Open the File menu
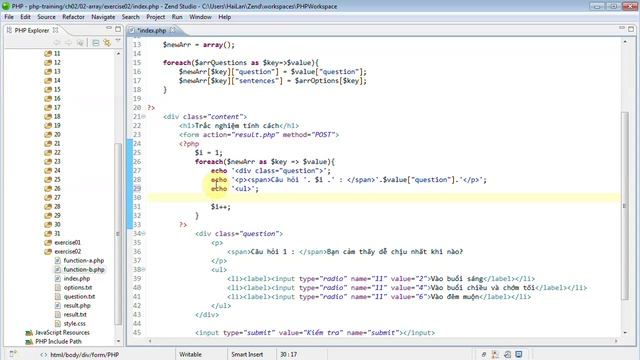This screenshot has height=360, width=640. [x=9, y=17]
